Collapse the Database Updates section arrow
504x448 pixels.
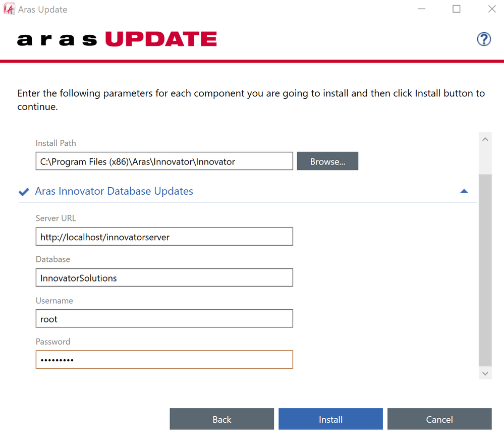[464, 191]
